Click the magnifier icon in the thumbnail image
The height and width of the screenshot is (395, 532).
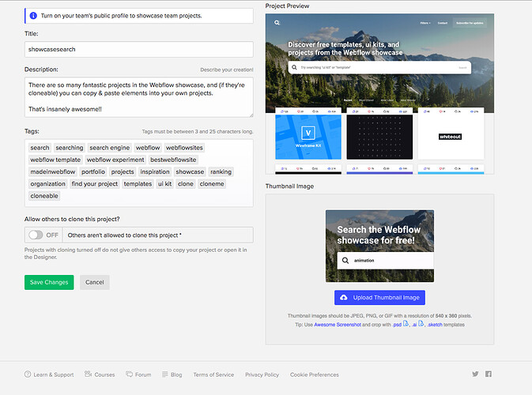345,261
